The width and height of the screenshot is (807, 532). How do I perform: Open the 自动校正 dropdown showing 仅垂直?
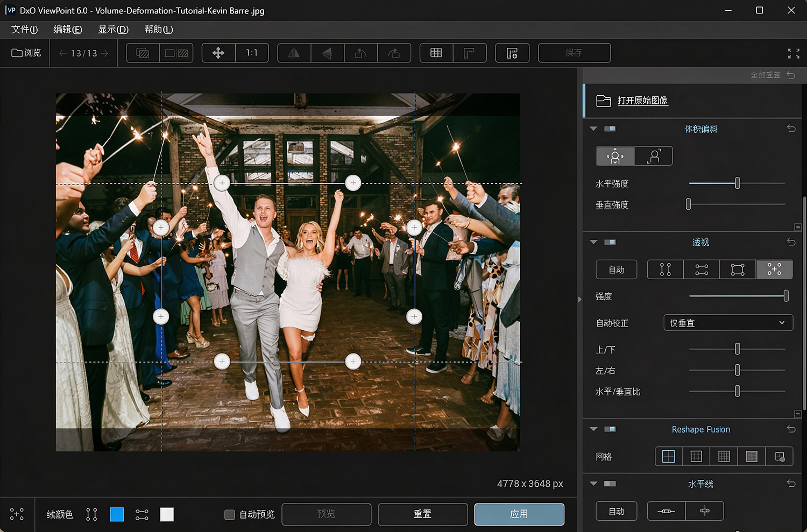pyautogui.click(x=728, y=323)
